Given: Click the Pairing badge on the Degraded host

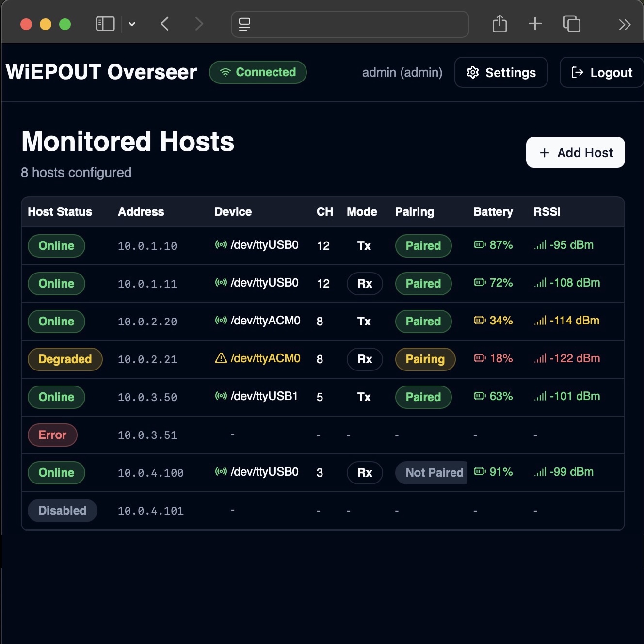Looking at the screenshot, I should tap(425, 359).
